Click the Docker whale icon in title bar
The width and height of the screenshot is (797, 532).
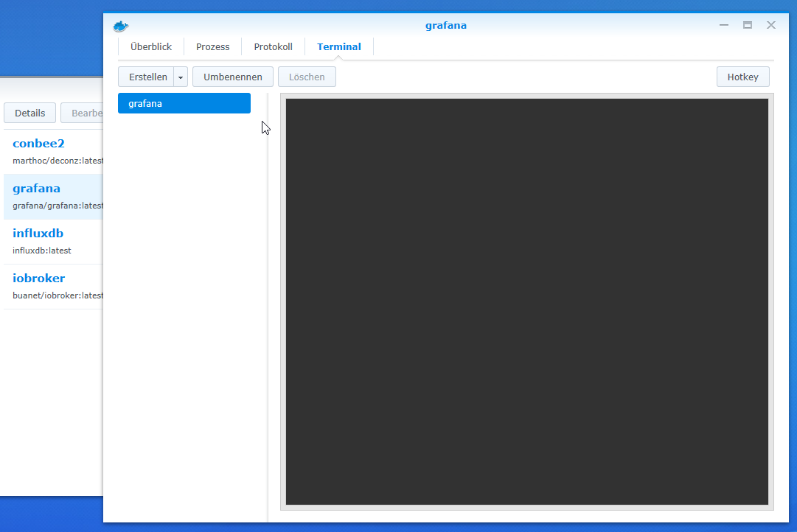(121, 26)
